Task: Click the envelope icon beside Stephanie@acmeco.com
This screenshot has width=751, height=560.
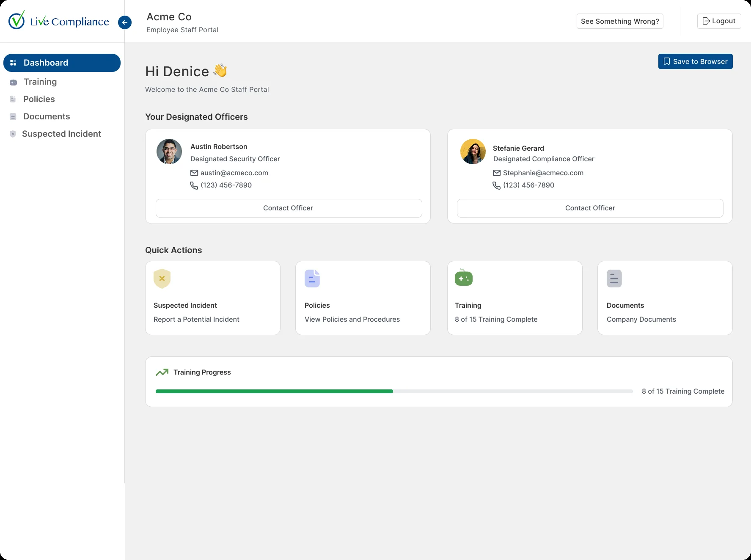Action: [497, 173]
